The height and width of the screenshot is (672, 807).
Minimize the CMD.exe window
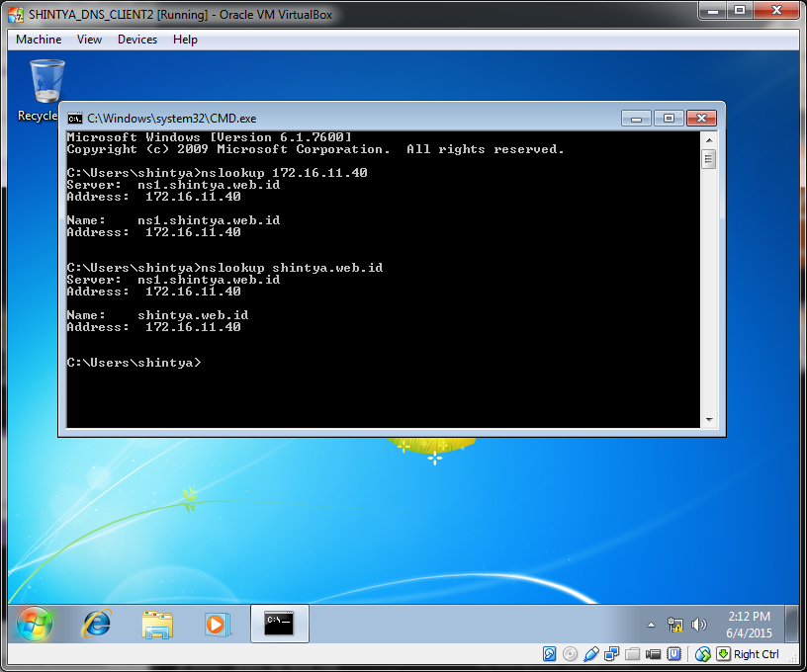coord(636,119)
